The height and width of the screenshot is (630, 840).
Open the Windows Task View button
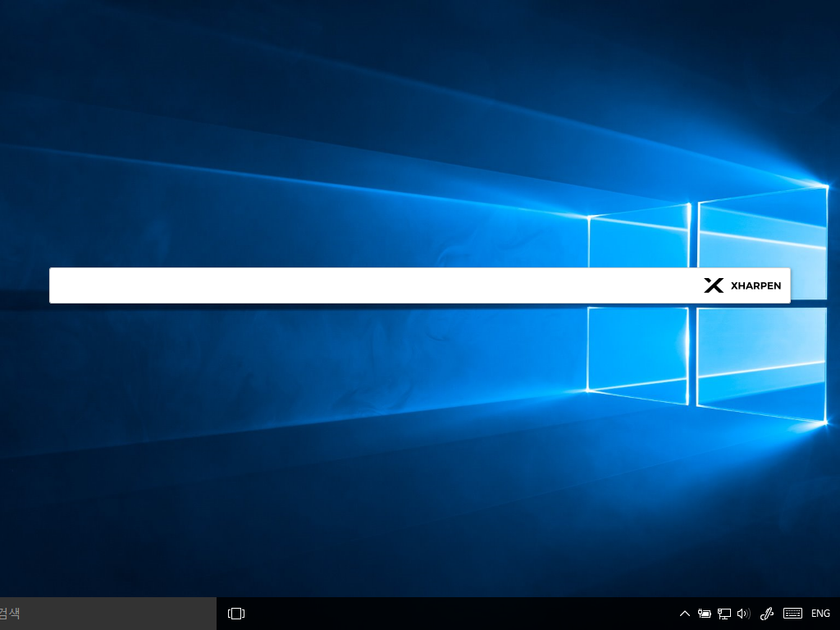point(236,614)
